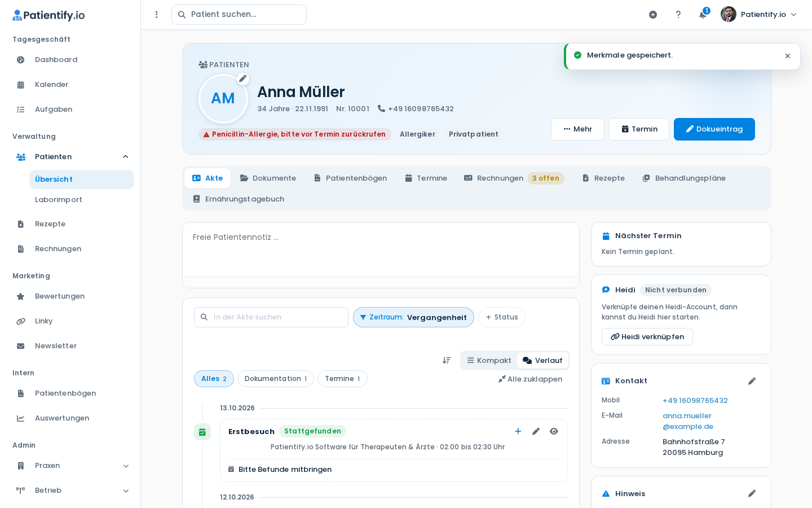The height and width of the screenshot is (508, 812).
Task: Edit Kontakt card with pencil icon
Action: pos(752,381)
